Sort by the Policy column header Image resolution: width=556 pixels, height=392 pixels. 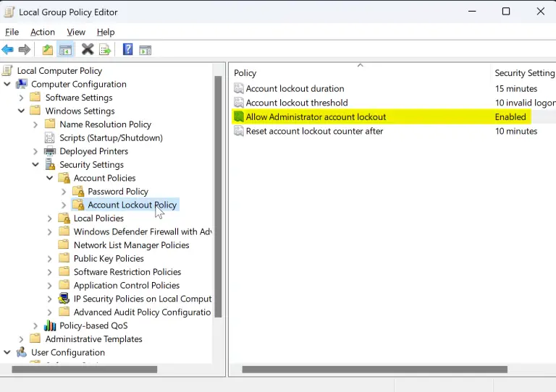pos(360,72)
